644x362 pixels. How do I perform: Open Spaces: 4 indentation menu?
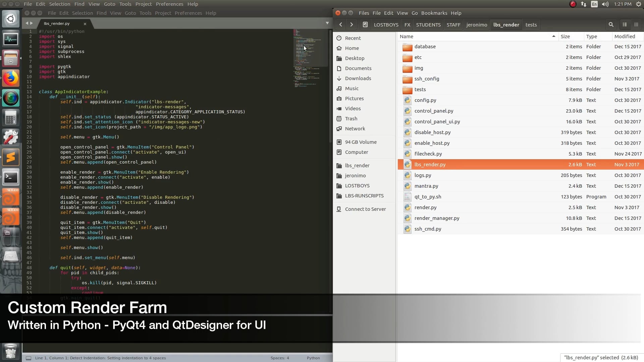coord(280,358)
